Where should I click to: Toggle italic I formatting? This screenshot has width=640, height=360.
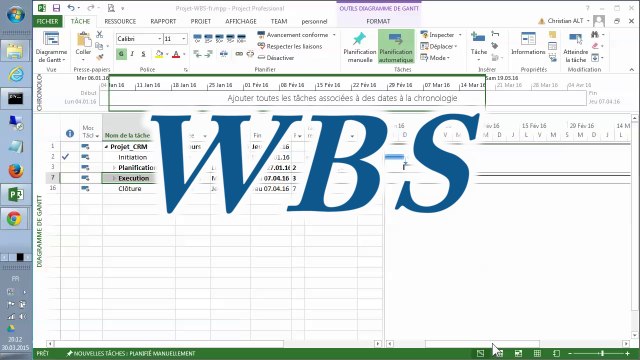coord(132,54)
